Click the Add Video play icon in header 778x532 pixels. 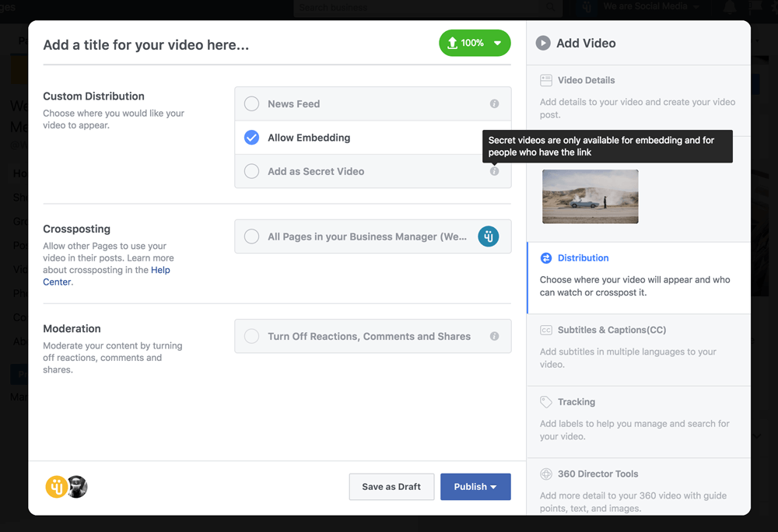coord(543,44)
